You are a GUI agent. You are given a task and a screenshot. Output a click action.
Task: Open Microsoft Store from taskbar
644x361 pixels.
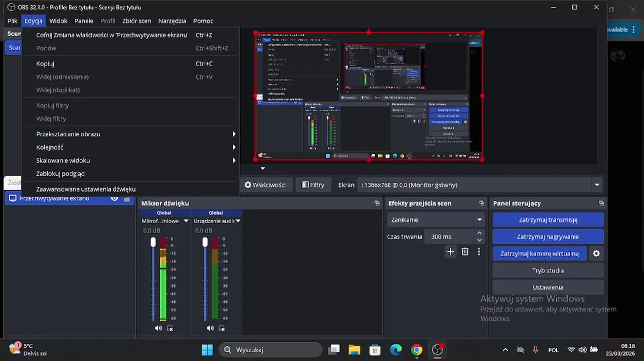click(375, 349)
